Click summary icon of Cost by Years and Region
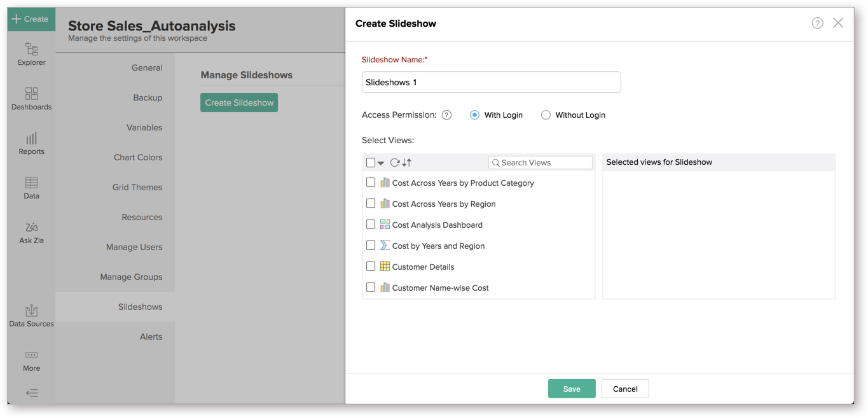Screen dimensions: 868x418 tap(385, 246)
